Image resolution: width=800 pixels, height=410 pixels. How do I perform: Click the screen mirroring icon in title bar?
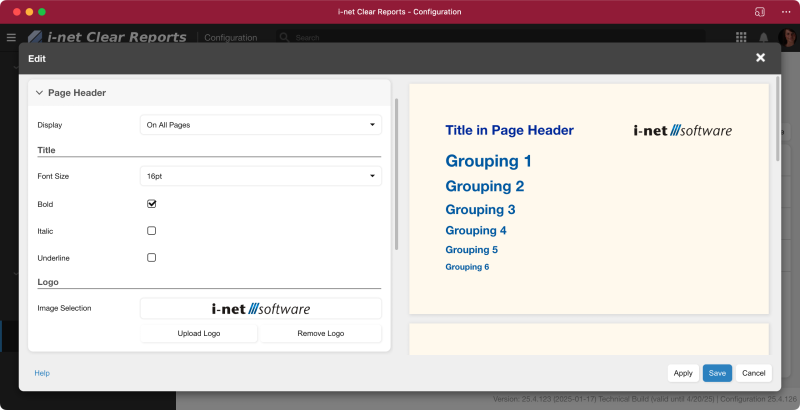pyautogui.click(x=759, y=11)
